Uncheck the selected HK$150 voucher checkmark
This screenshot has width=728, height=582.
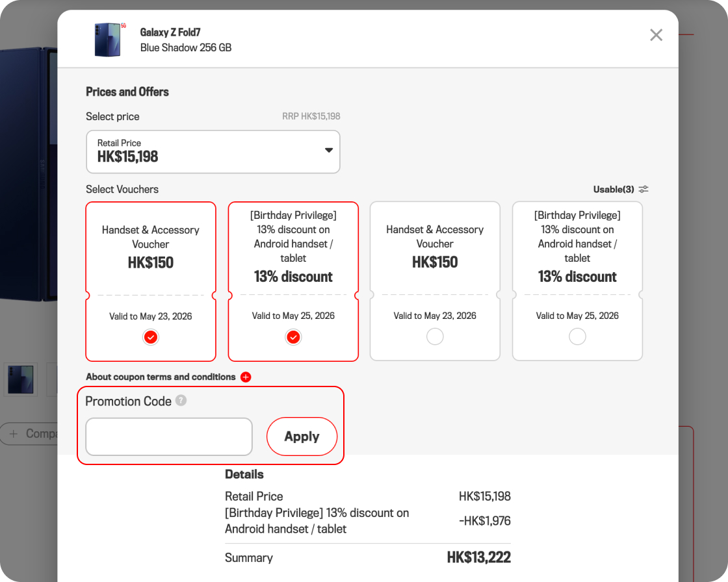tap(151, 336)
